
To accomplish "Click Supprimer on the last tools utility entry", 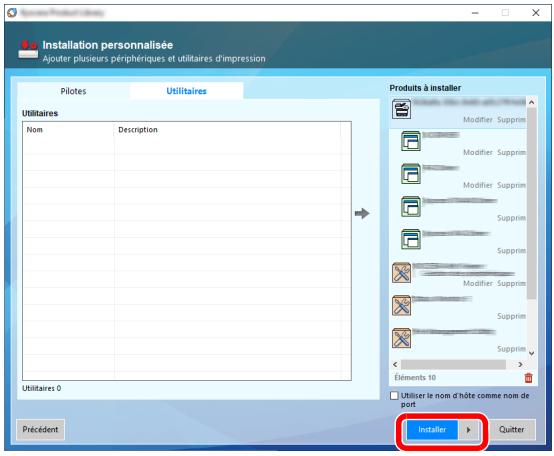I will click(x=512, y=349).
